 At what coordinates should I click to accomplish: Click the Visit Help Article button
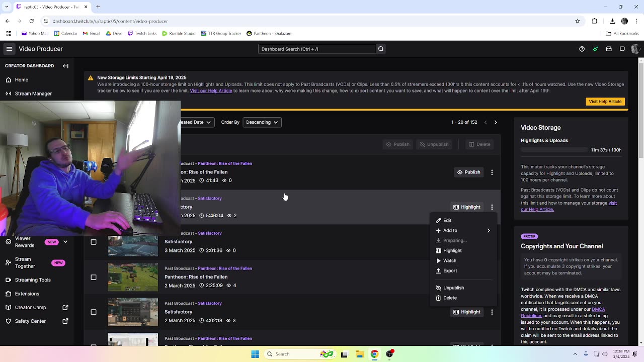605,102
